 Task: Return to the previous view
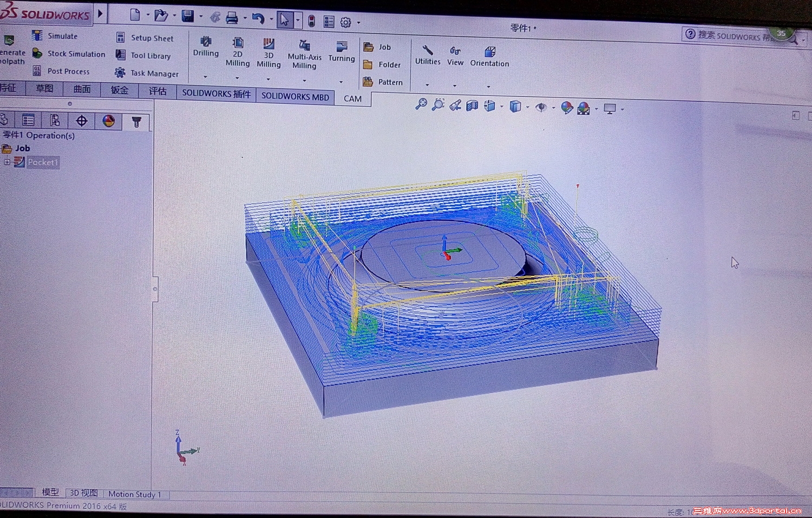tap(455, 105)
